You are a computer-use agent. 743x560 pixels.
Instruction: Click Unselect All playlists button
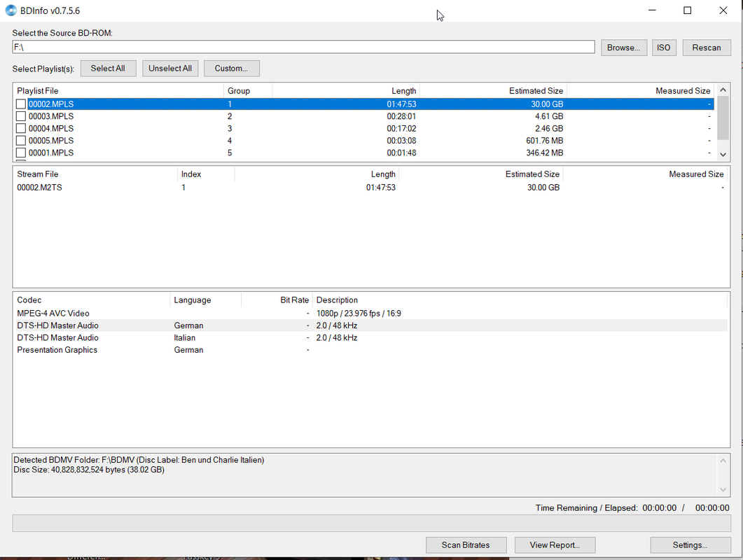point(170,68)
